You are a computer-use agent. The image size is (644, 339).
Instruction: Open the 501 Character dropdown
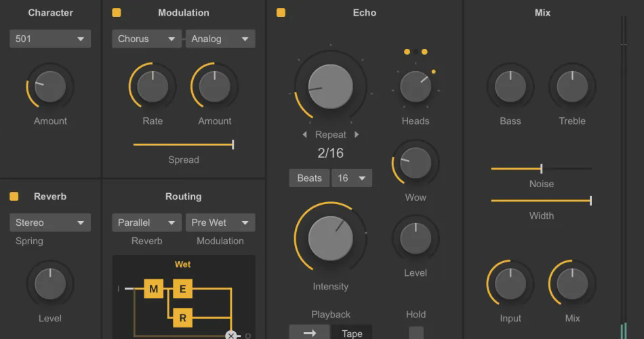(x=50, y=39)
